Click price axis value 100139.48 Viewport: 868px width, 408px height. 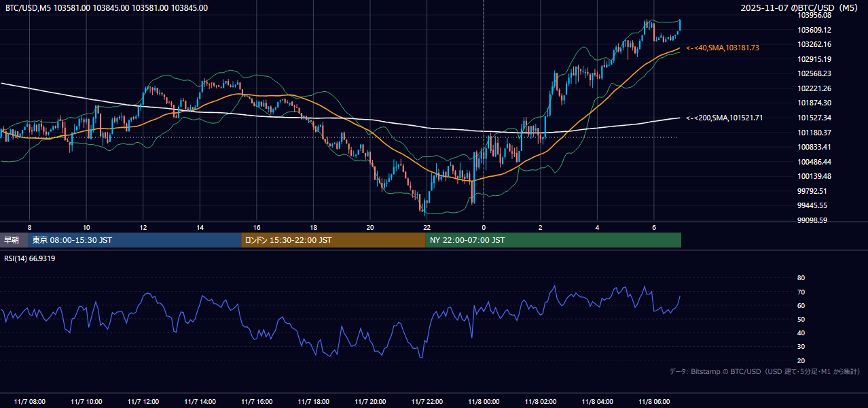[x=815, y=176]
